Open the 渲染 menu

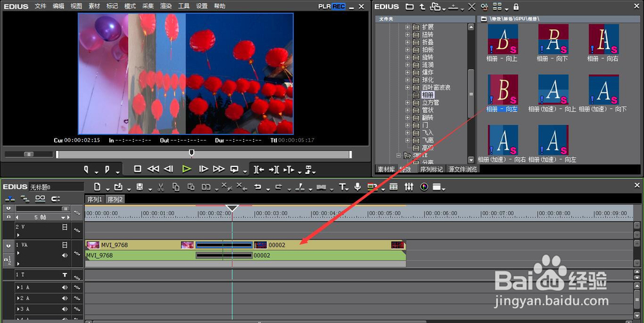point(166,6)
